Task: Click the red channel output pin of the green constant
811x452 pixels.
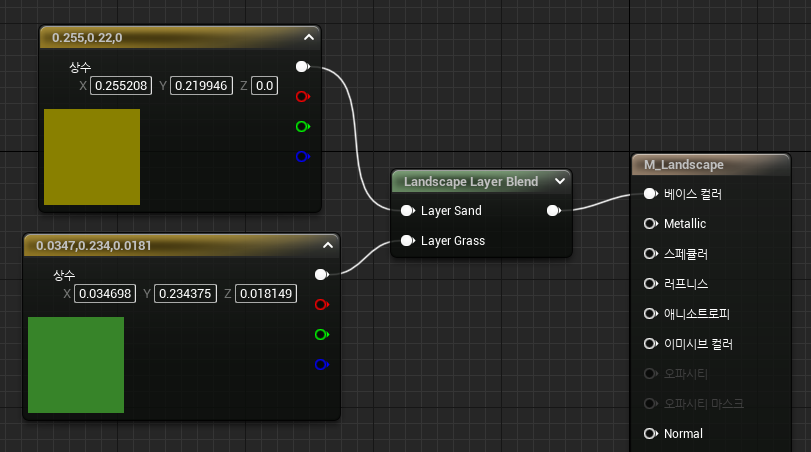Action: pos(322,305)
